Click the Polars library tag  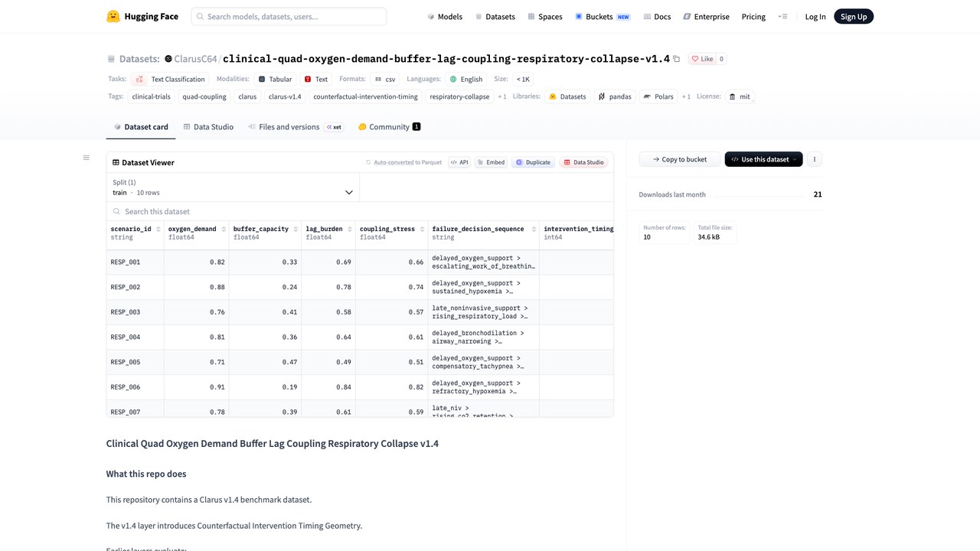(x=658, y=96)
